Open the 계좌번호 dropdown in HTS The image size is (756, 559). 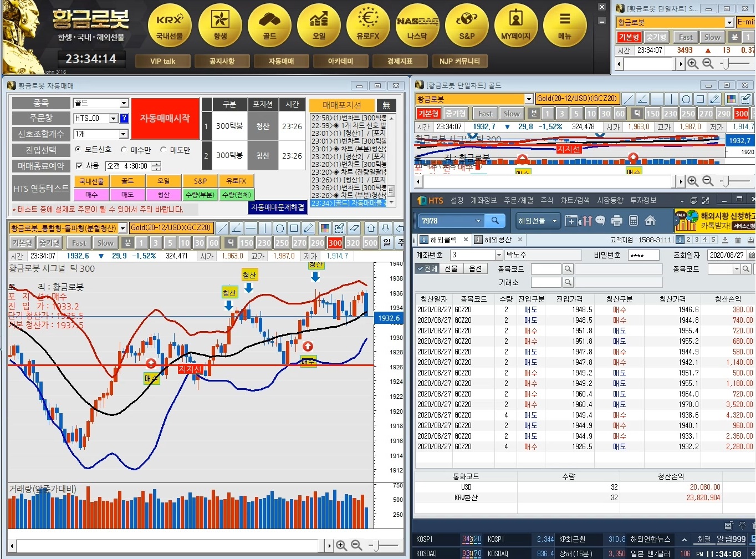[x=498, y=255]
